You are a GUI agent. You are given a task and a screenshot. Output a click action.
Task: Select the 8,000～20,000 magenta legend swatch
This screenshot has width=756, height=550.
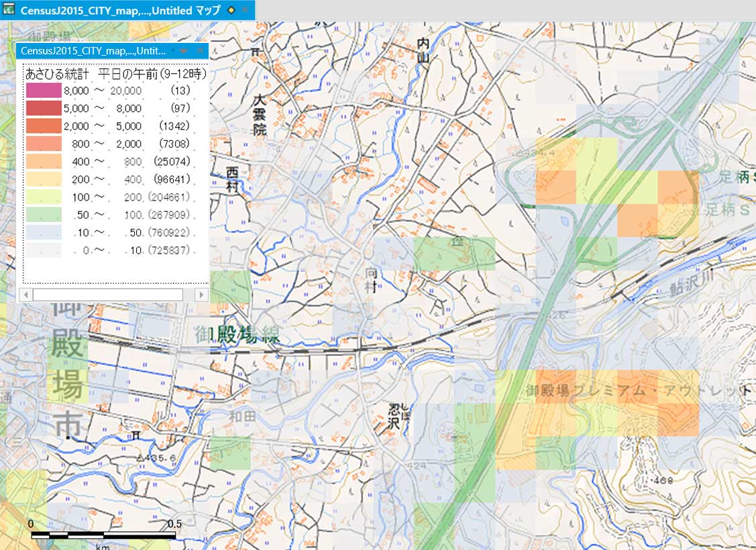coord(43,90)
